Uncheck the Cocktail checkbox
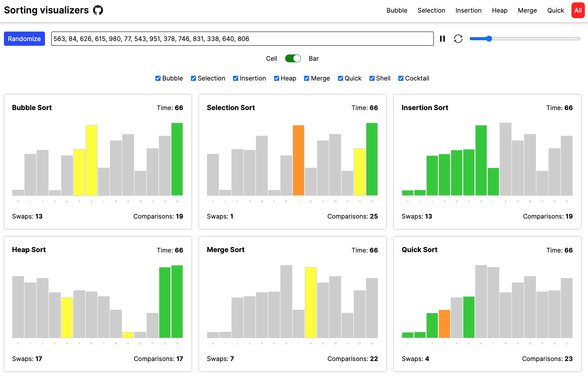The width and height of the screenshot is (588, 376). click(x=401, y=79)
